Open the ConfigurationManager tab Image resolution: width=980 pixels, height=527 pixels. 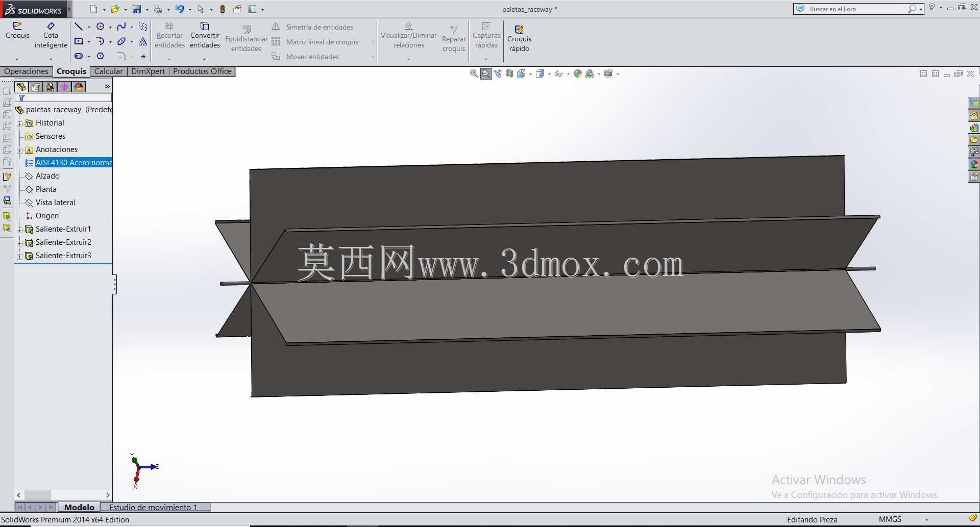point(50,87)
